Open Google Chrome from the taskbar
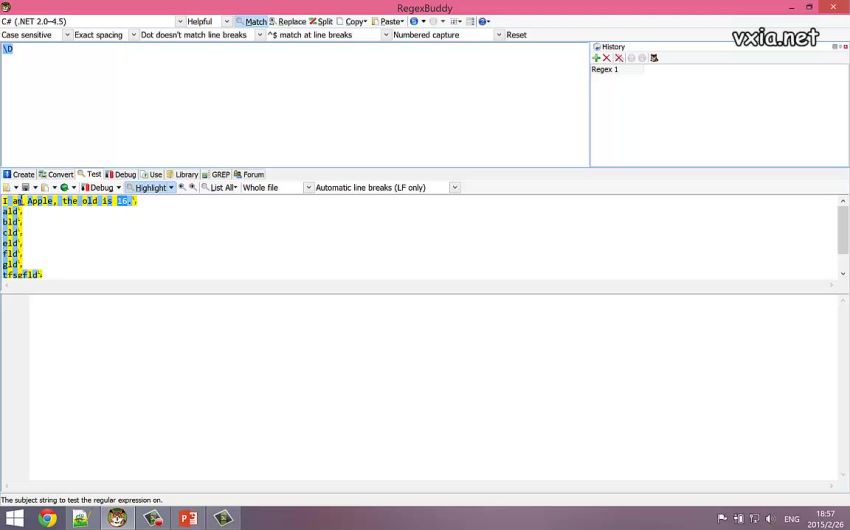 [47, 518]
